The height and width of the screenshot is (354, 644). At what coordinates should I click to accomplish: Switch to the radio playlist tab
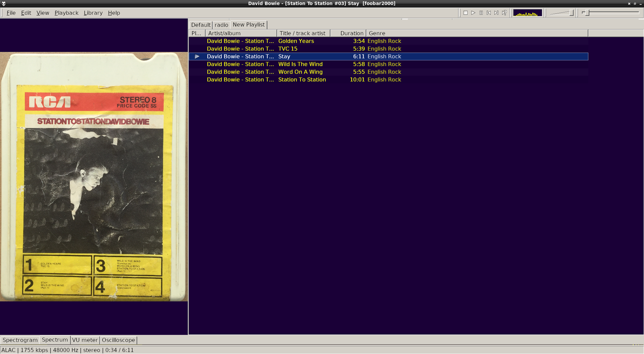tap(221, 25)
